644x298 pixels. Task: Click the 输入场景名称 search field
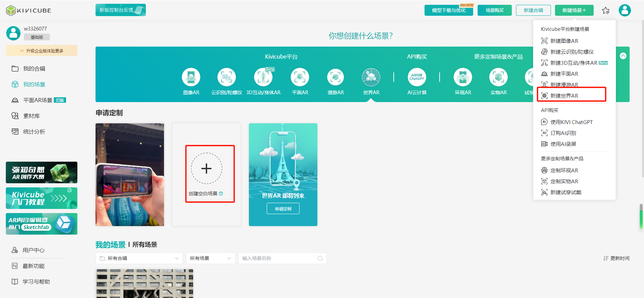[279, 258]
